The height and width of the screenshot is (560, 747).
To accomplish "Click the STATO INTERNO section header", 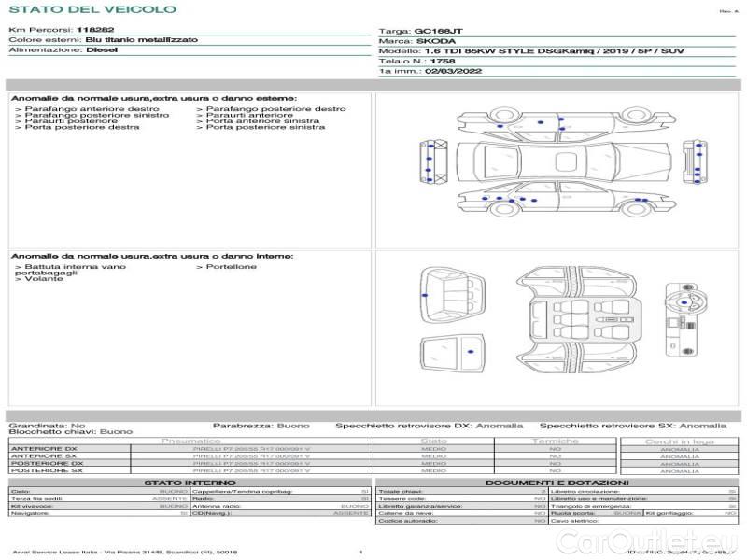I will (x=190, y=483).
